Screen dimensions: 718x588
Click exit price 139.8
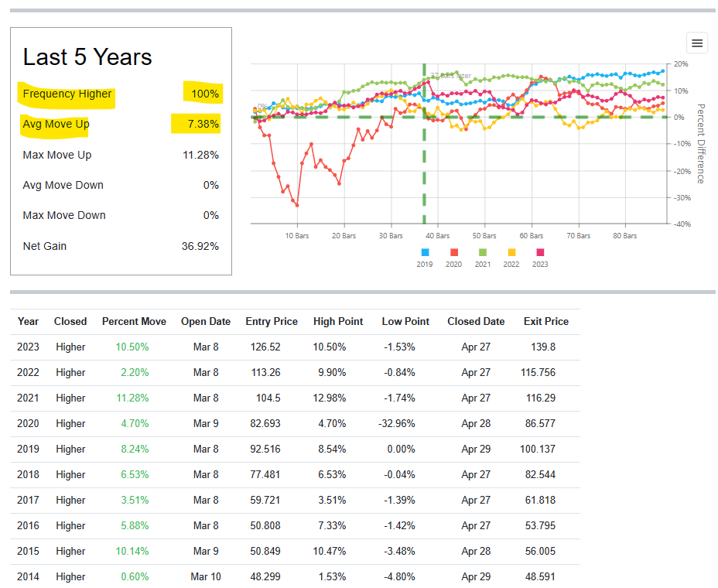(x=543, y=347)
